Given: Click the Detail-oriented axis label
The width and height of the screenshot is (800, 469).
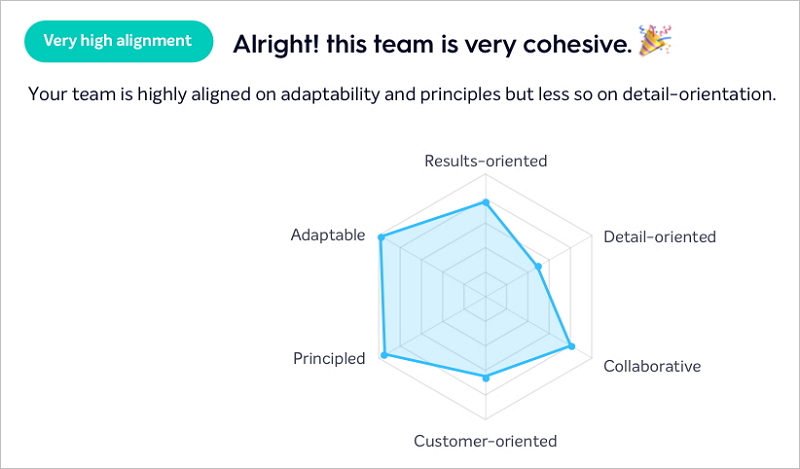Looking at the screenshot, I should (660, 237).
